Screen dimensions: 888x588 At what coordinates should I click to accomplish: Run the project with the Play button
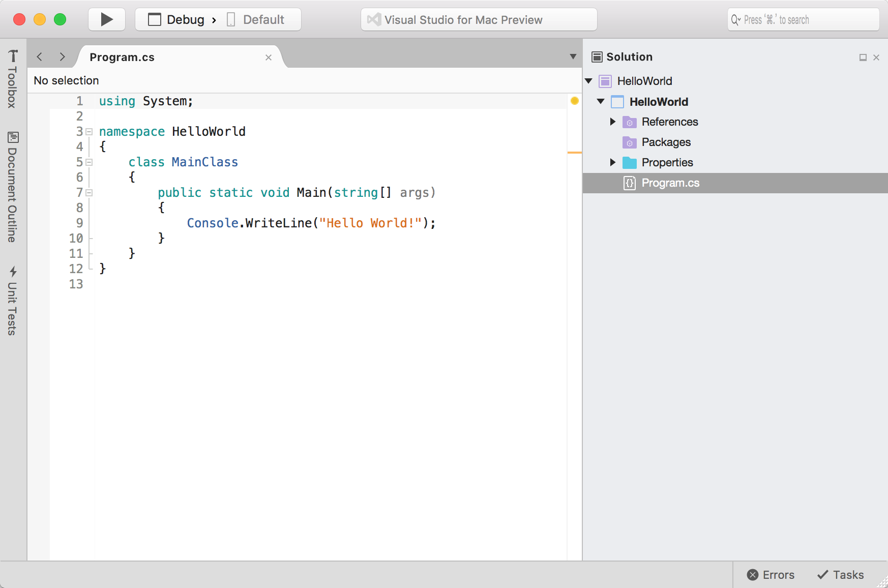(107, 19)
